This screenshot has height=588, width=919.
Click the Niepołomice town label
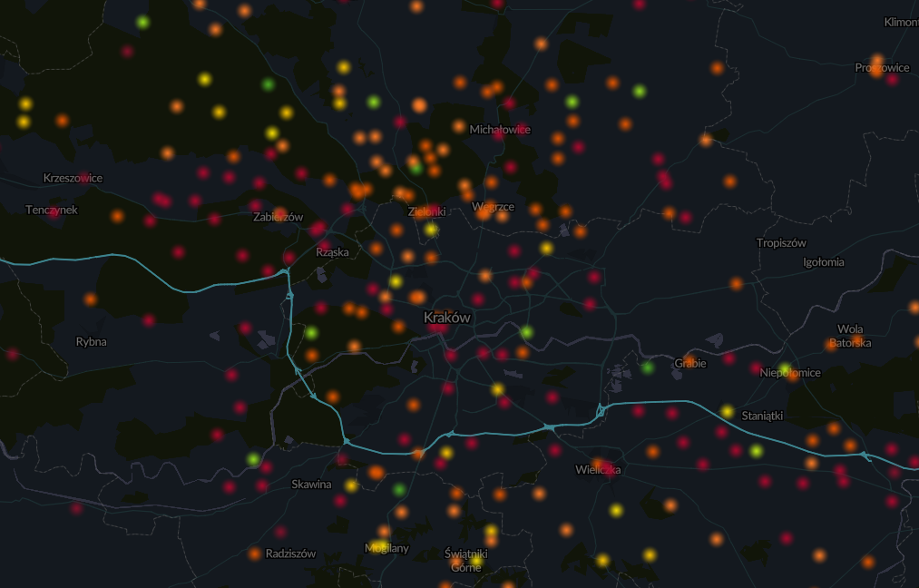click(x=790, y=373)
